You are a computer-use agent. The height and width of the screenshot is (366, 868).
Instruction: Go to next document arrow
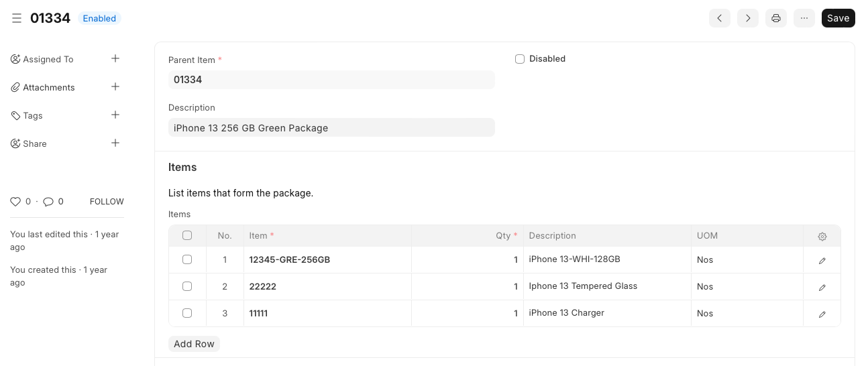[748, 18]
